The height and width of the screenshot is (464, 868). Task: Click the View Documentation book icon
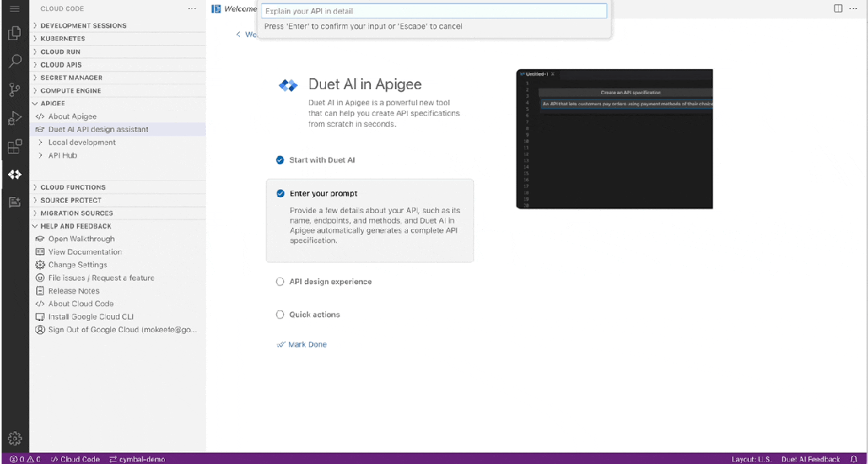coord(39,252)
